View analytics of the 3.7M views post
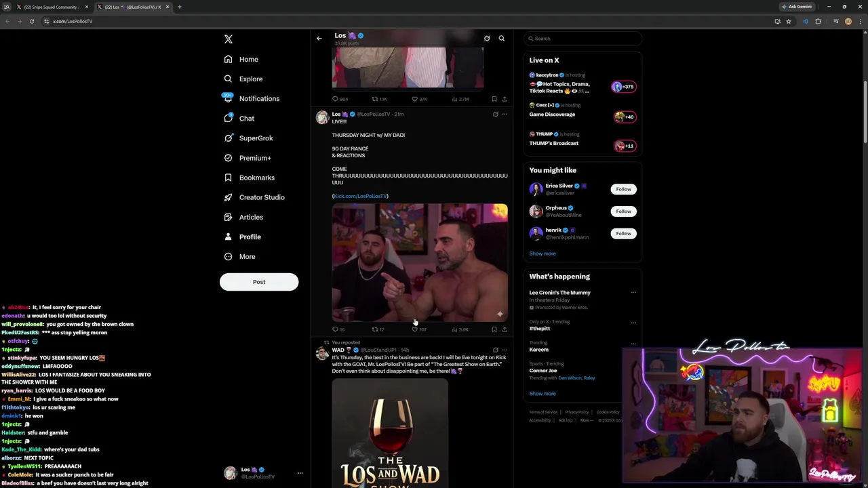The width and height of the screenshot is (868, 488). click(x=460, y=99)
